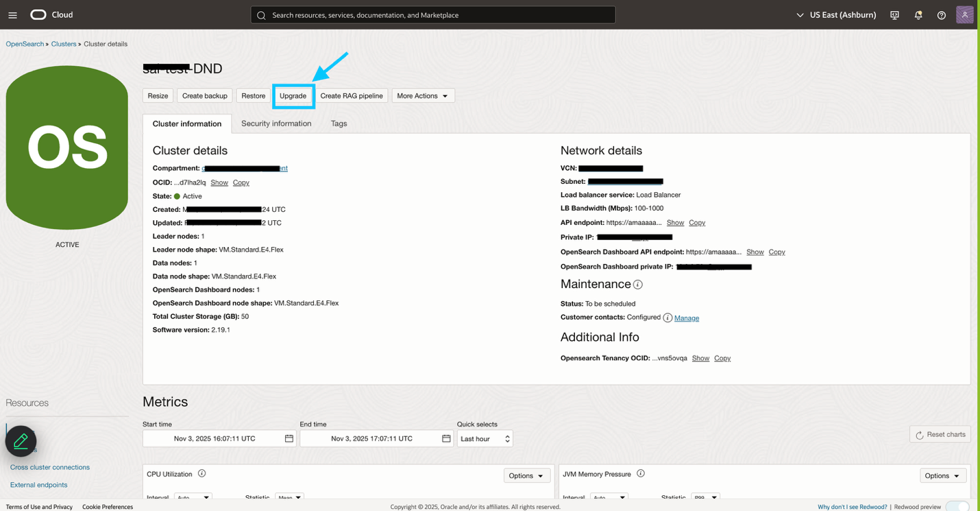The width and height of the screenshot is (980, 511).
Task: Open the Last hour quick selects dropdown
Action: 485,438
